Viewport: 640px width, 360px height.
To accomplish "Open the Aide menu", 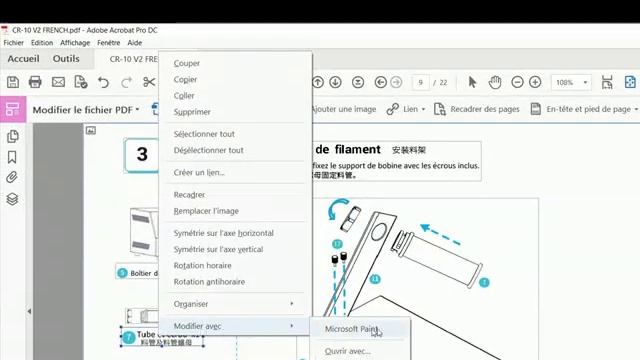I will tap(135, 43).
